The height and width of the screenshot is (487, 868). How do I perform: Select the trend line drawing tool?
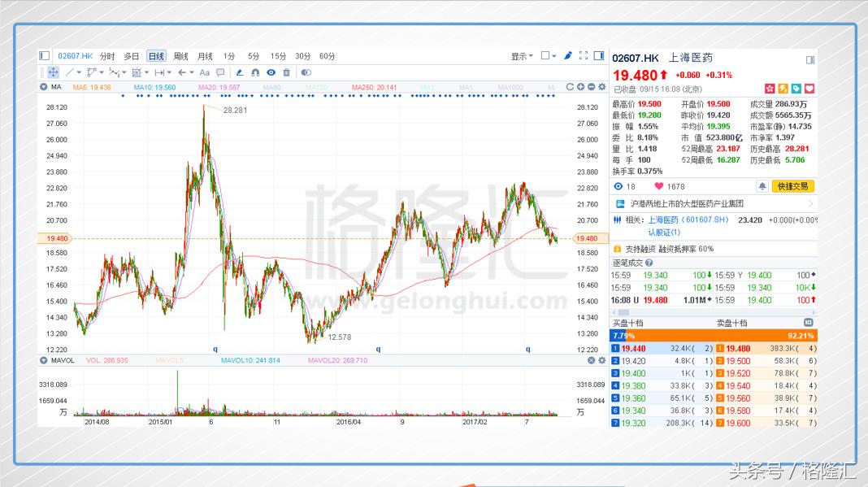[x=70, y=72]
